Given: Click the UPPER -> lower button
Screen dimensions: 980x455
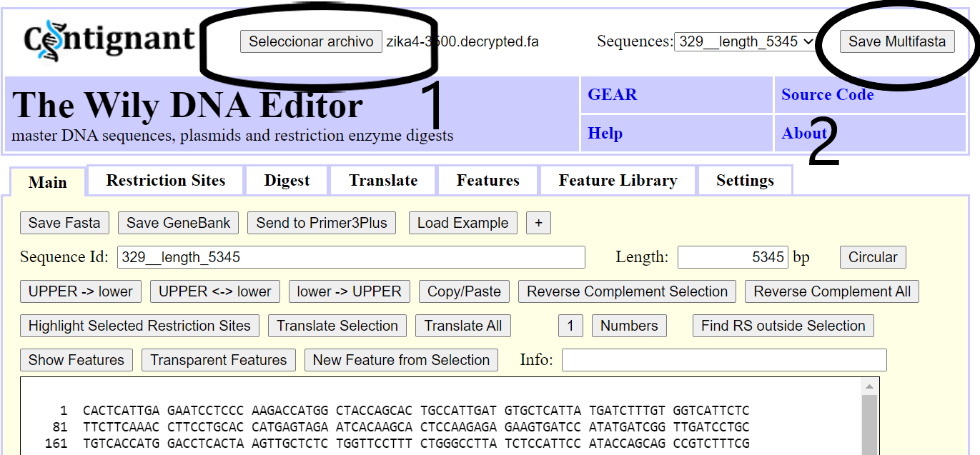Looking at the screenshot, I should [x=81, y=291].
